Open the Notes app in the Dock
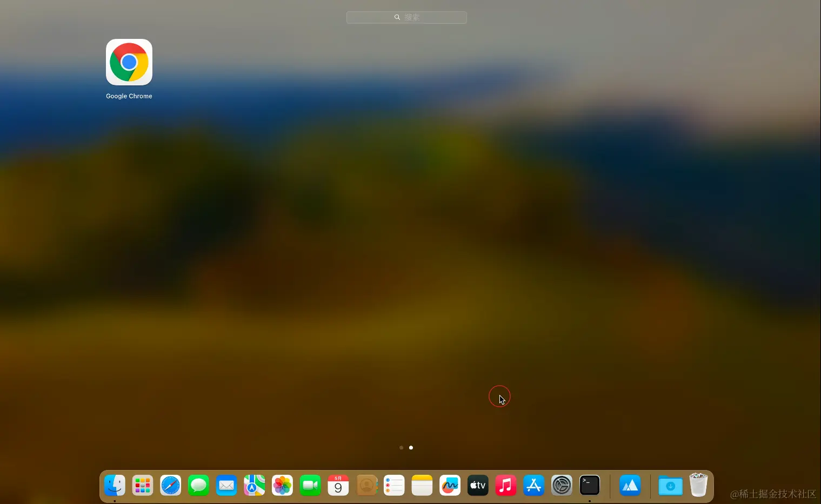Screen dimensions: 821x504 [x=422, y=485]
